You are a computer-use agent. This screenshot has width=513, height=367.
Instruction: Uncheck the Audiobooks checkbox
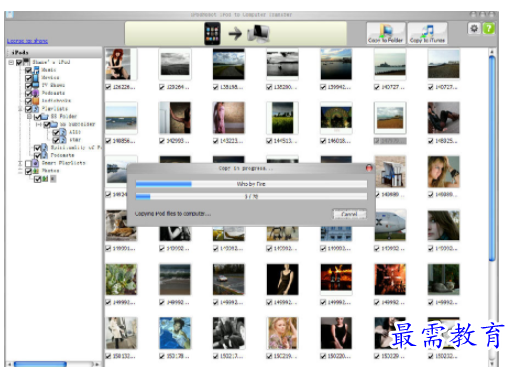[x=28, y=101]
